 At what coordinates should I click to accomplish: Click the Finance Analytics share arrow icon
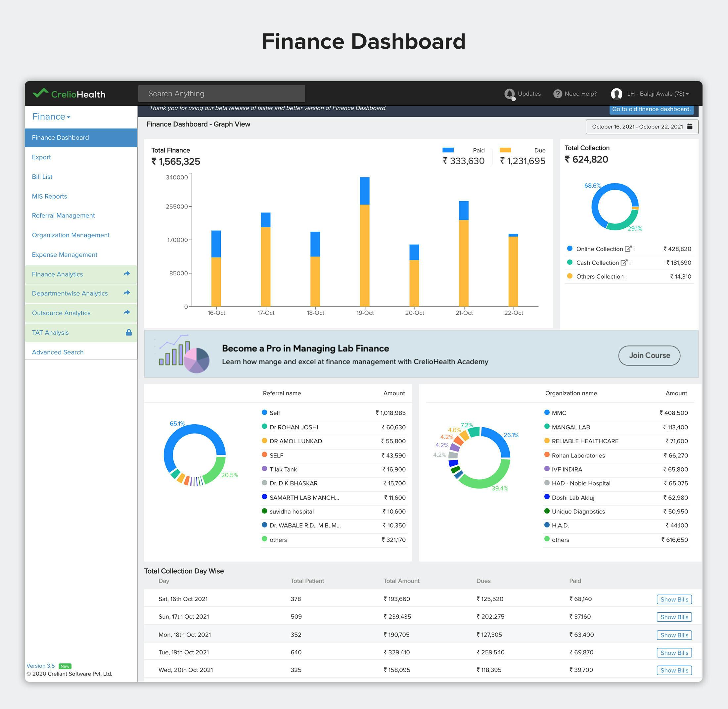(x=127, y=274)
